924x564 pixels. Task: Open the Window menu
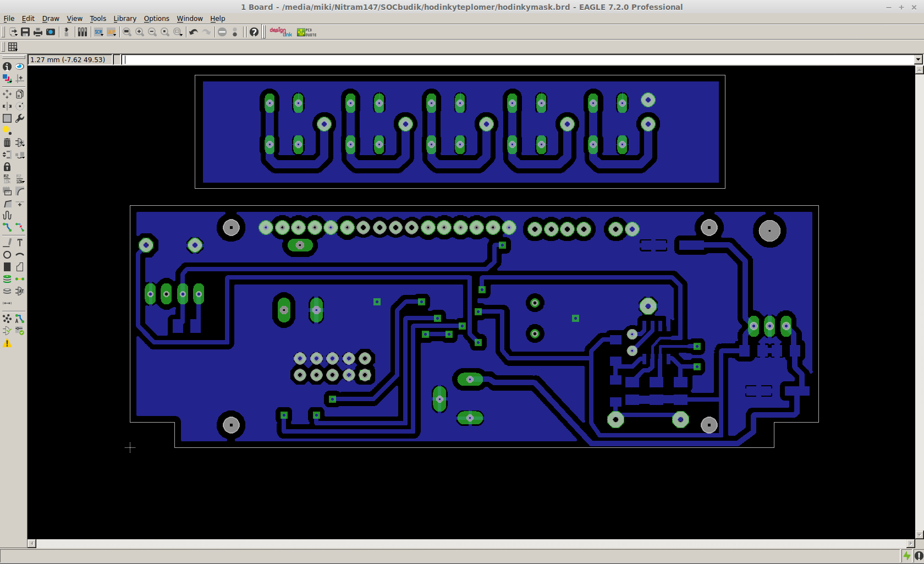pos(190,18)
